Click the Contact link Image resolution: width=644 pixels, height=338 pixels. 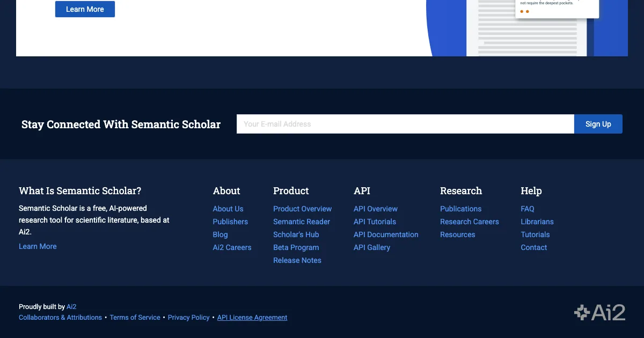click(534, 247)
